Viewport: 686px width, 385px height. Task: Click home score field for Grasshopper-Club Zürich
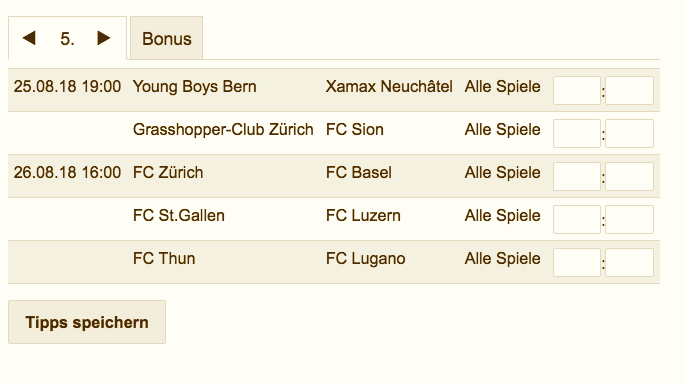tap(577, 133)
